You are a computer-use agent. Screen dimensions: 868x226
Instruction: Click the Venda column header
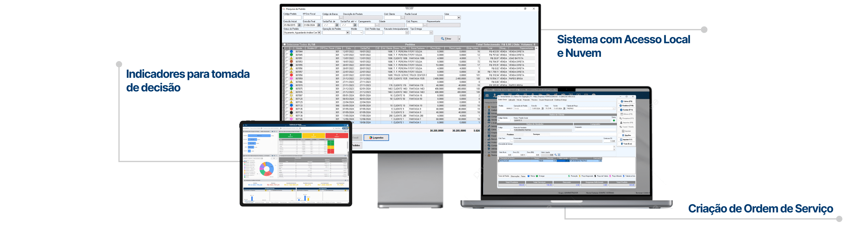(x=299, y=48)
